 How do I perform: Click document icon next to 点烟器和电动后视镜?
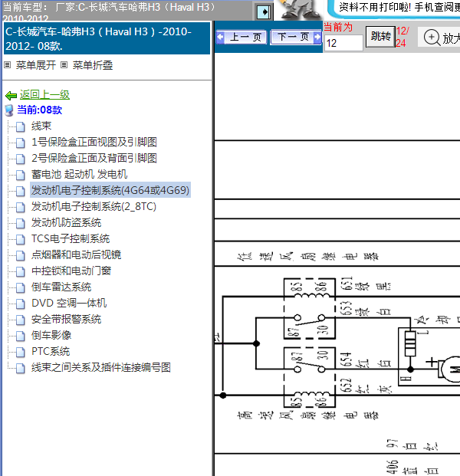(x=21, y=255)
